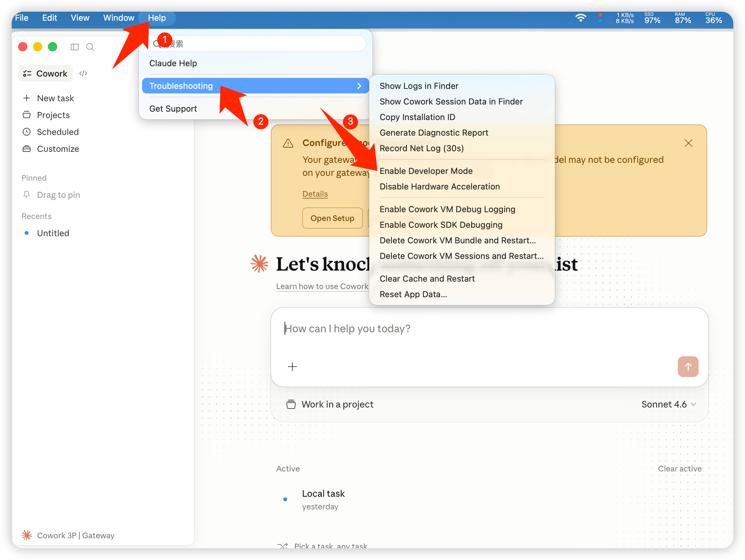Open the Window menu

(x=118, y=18)
